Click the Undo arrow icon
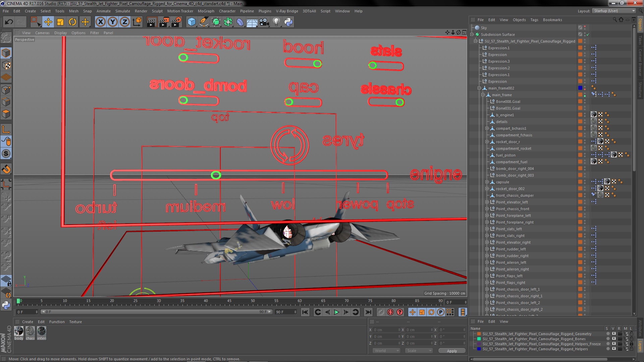Screen dimensions: 644x362 click(9, 22)
